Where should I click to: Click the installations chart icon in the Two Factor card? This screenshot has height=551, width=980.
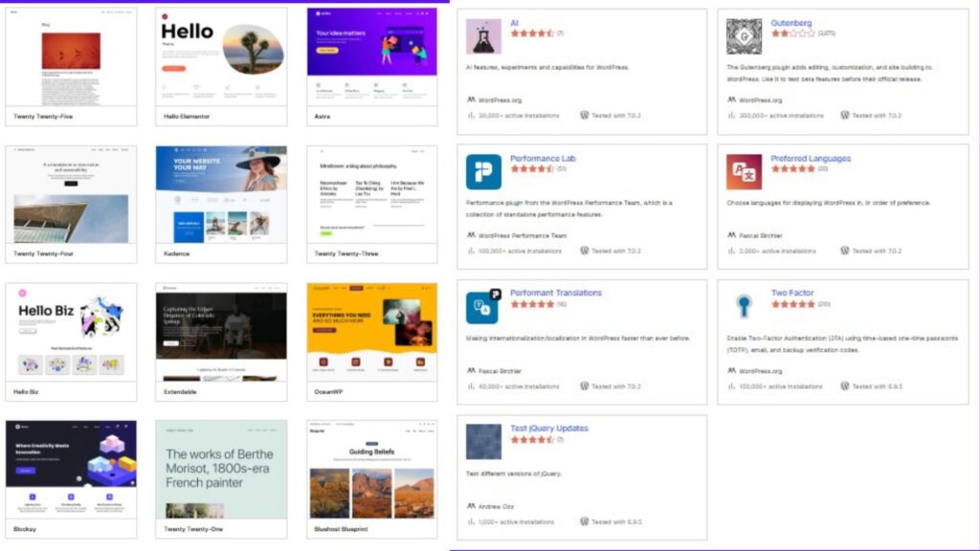[731, 386]
